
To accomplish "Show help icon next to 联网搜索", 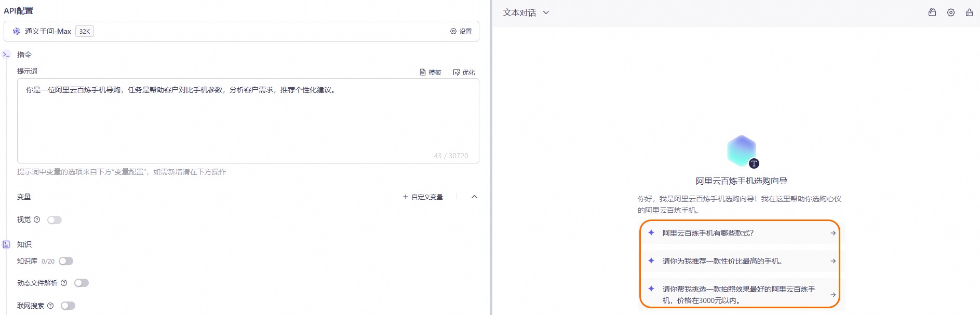I will point(50,306).
